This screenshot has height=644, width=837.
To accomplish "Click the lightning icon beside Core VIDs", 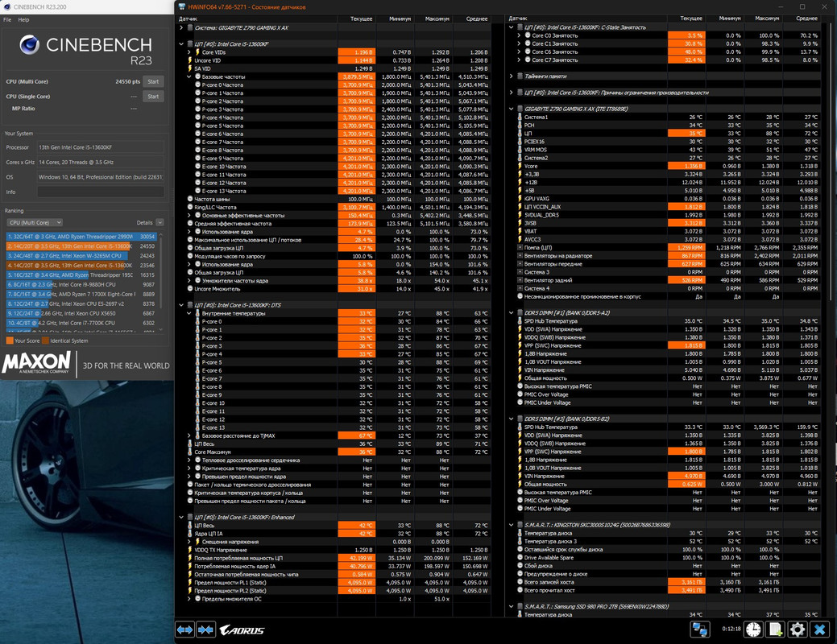I will tap(197, 52).
